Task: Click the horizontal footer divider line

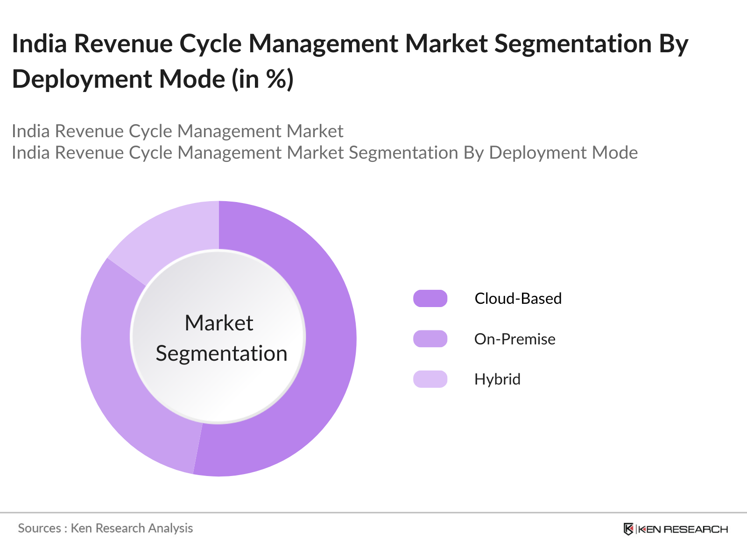Action: 373,512
